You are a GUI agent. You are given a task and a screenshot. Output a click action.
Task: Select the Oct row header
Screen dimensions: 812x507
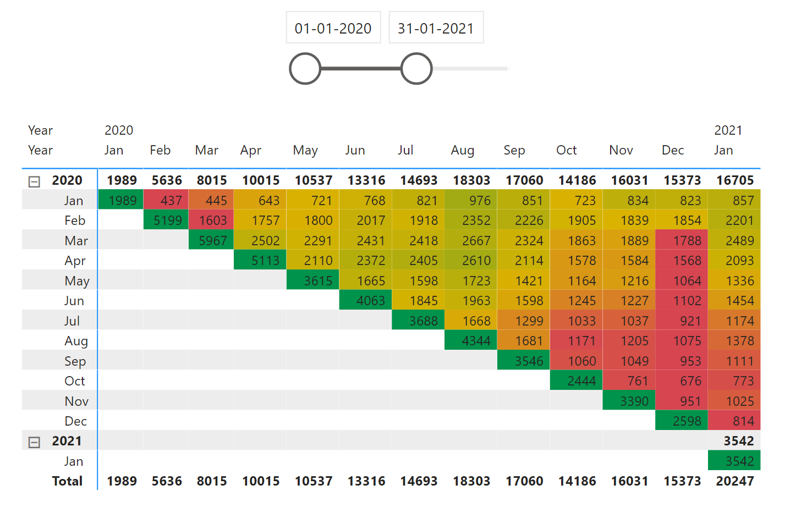click(x=75, y=381)
